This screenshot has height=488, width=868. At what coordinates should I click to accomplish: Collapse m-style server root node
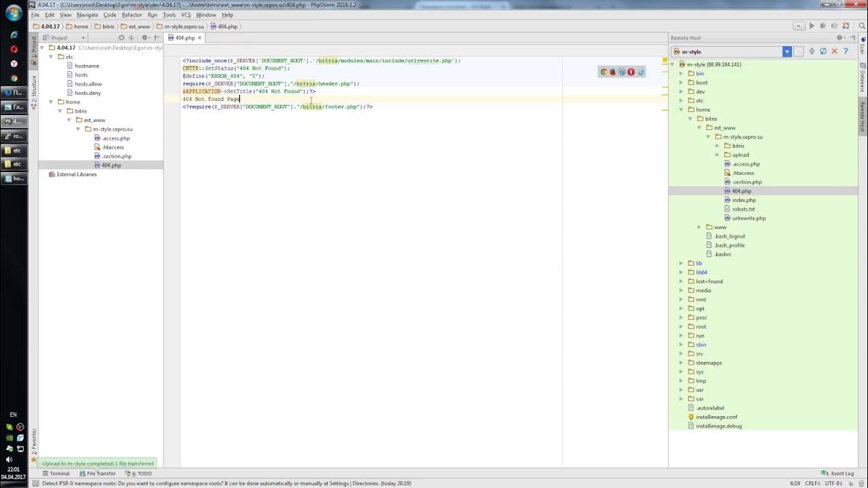point(673,64)
